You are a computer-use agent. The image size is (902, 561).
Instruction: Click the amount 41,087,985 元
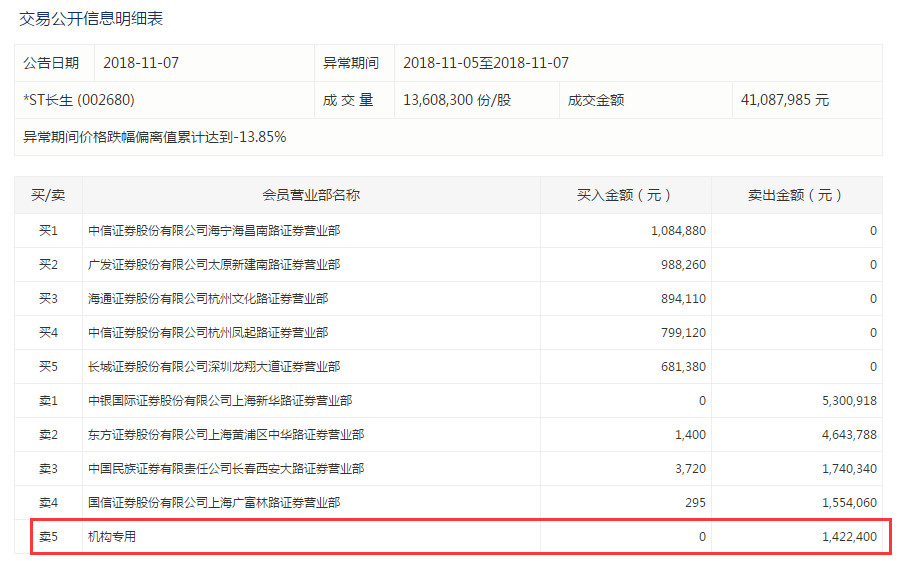[x=785, y=100]
